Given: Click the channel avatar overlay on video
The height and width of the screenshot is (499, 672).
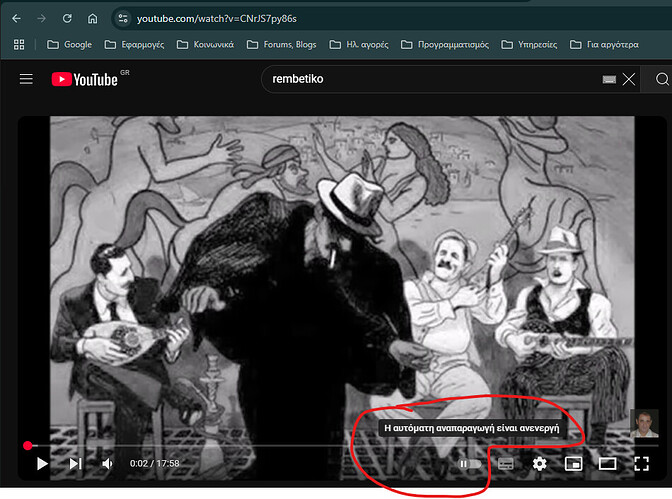Looking at the screenshot, I should tap(644, 424).
